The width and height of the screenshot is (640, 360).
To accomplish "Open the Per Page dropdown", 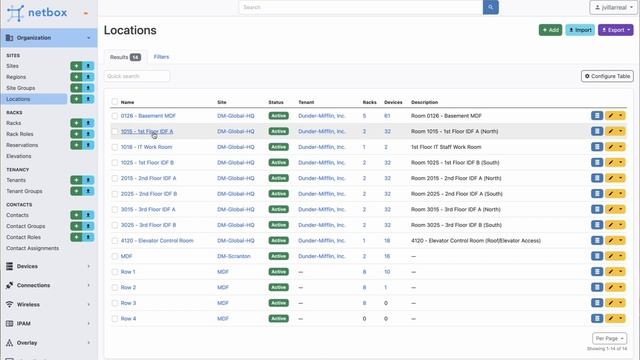I will point(609,338).
